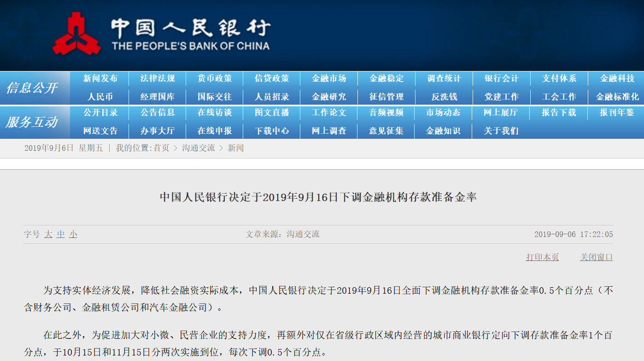Open 网上调查 survey page
This screenshot has height=361, width=644.
329,131
